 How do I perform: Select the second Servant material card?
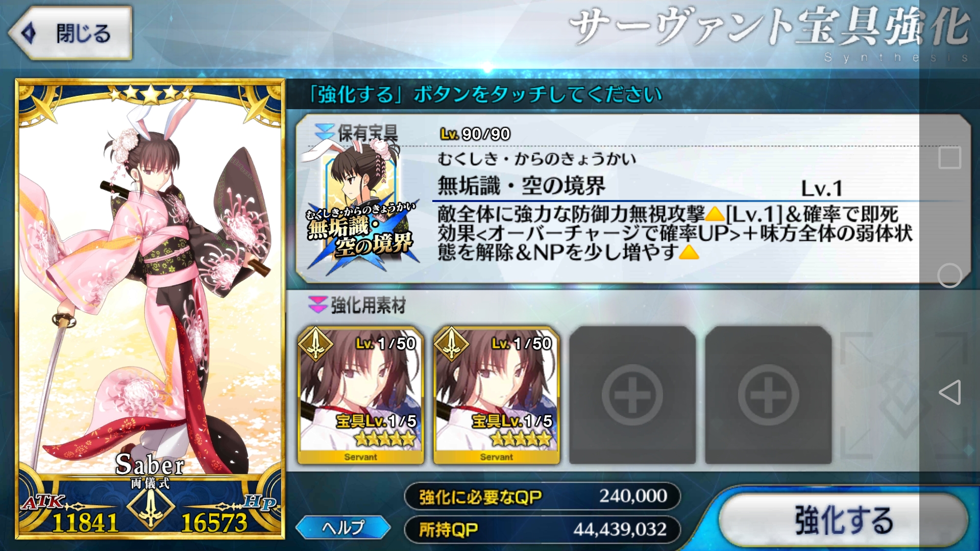(x=497, y=395)
